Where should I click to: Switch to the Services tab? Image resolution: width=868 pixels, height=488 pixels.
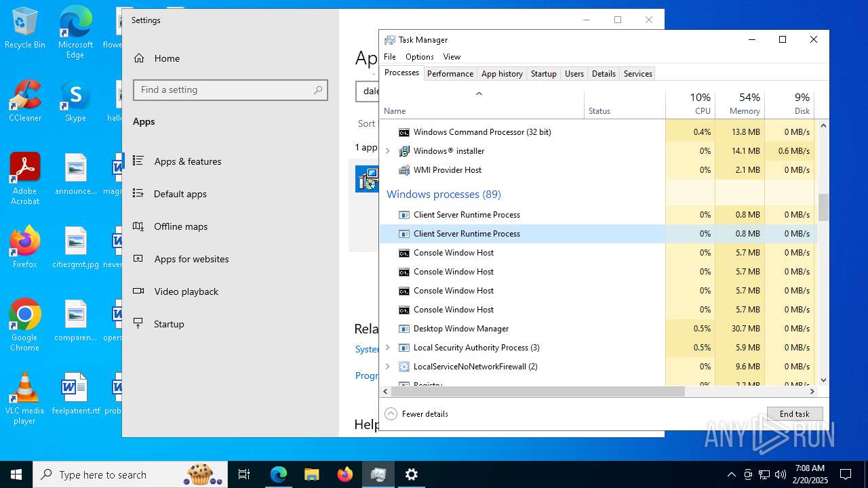pos(638,74)
